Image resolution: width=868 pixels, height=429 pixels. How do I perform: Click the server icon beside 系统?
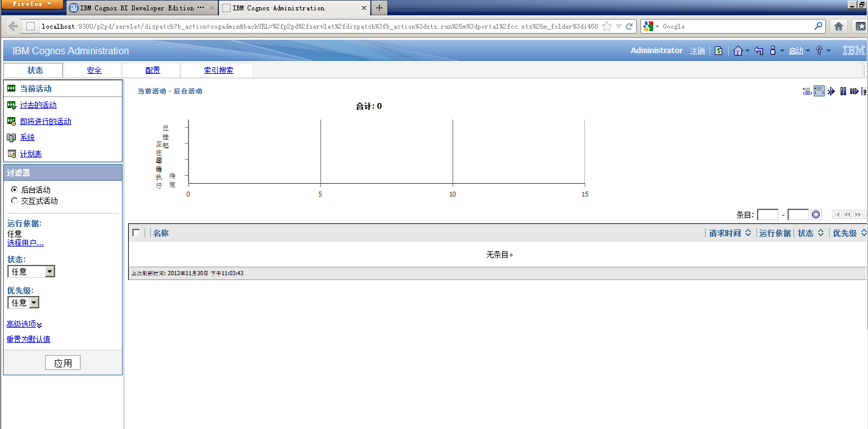tap(11, 137)
